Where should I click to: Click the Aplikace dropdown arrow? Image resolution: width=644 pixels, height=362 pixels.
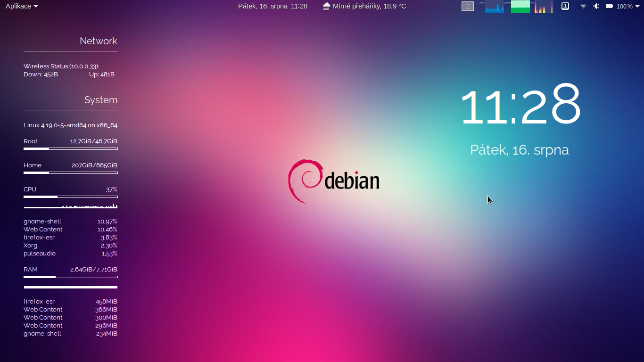[x=36, y=7]
